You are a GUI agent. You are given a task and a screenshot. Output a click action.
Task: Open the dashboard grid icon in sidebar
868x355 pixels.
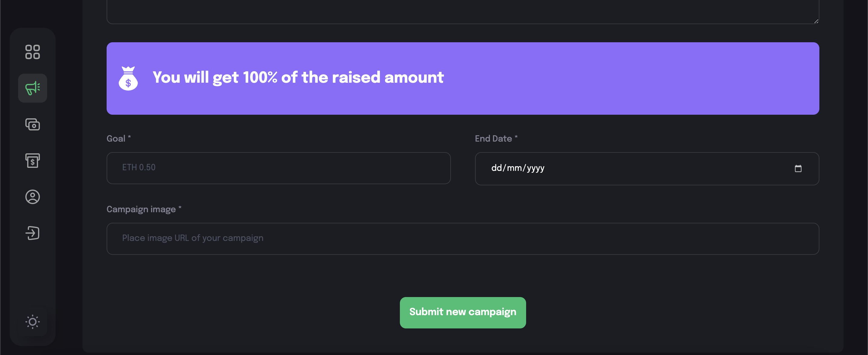point(32,52)
